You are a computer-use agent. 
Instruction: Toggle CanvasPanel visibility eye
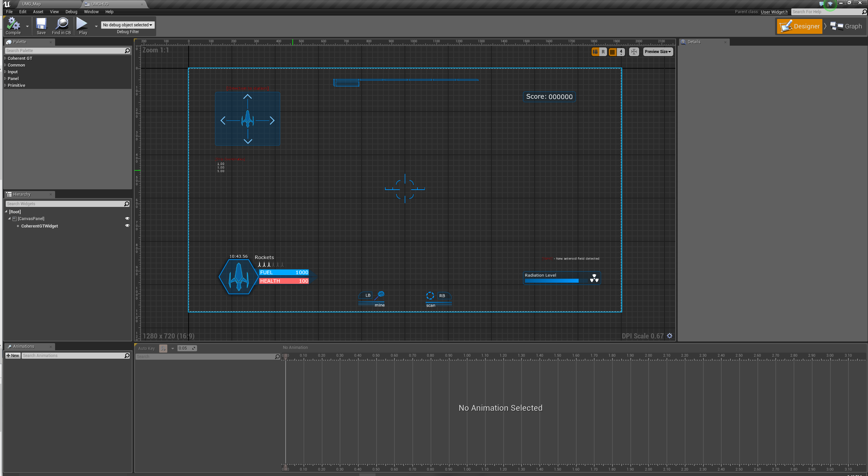click(127, 218)
